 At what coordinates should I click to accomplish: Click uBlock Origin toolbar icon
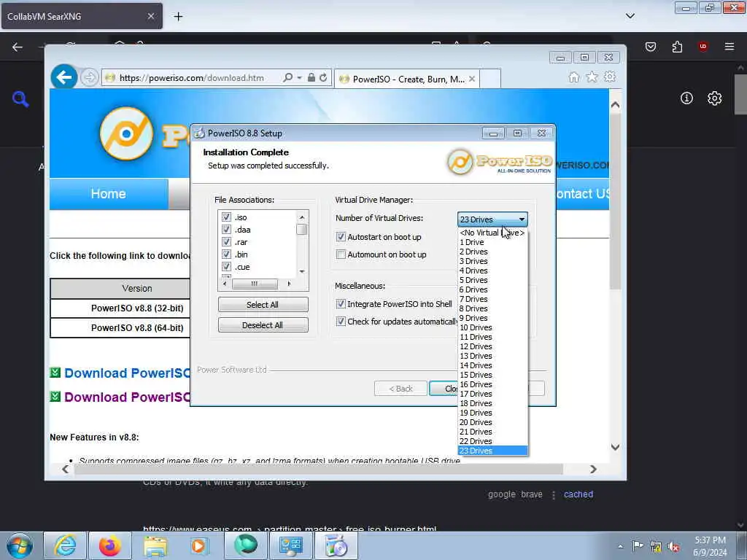[x=703, y=47]
